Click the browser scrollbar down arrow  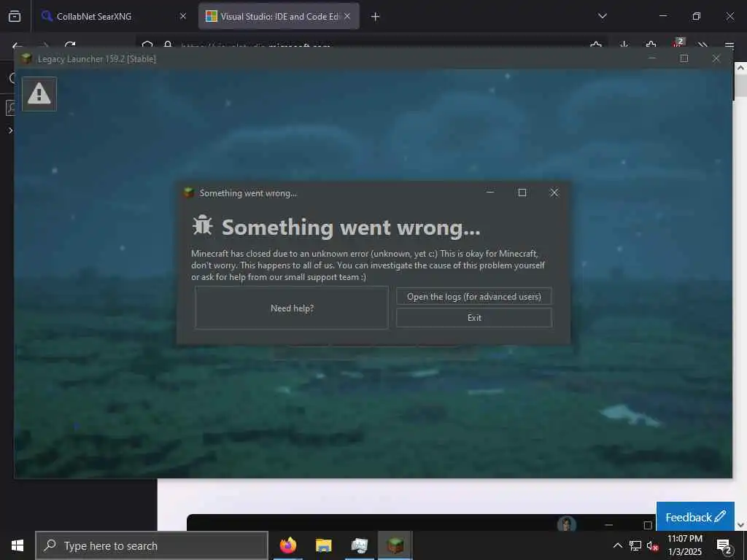point(740,525)
